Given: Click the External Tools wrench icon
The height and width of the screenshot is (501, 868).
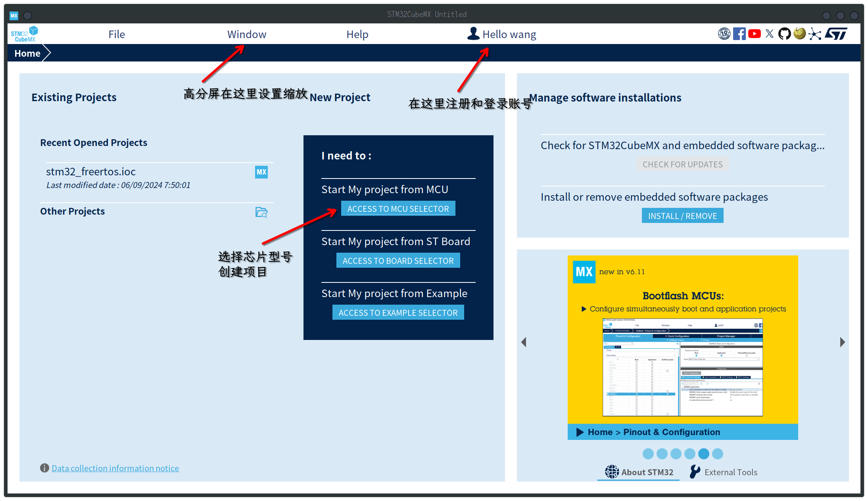Looking at the screenshot, I should pyautogui.click(x=695, y=472).
